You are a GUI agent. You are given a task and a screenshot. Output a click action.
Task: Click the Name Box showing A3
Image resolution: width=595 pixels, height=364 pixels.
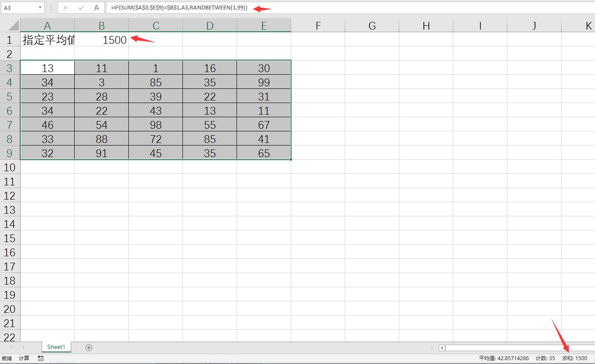pos(19,8)
